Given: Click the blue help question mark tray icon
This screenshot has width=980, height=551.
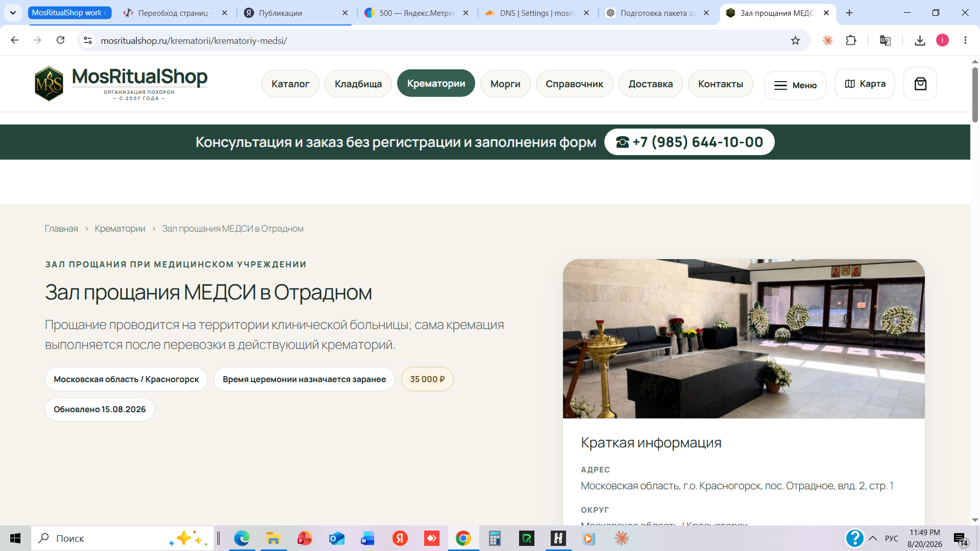Looking at the screenshot, I should pos(854,538).
